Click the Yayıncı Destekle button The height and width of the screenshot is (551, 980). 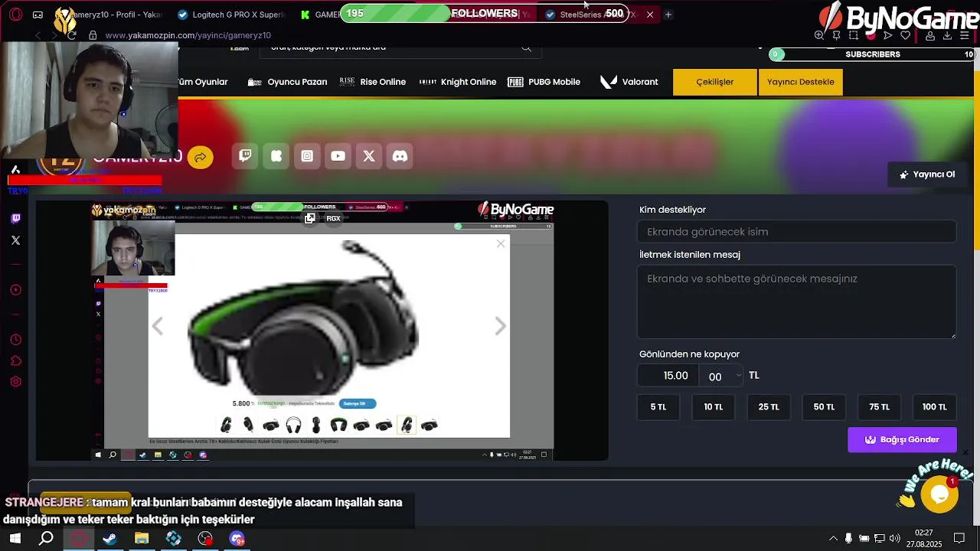(x=801, y=82)
